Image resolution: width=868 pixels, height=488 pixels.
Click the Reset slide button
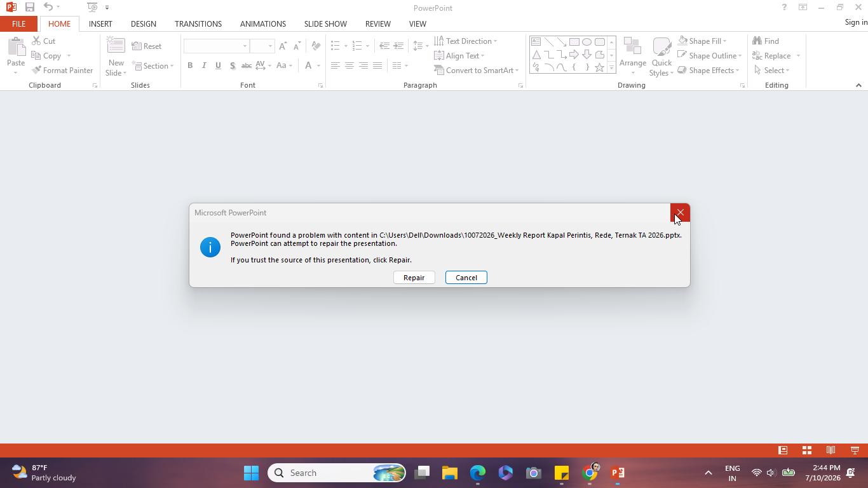[147, 46]
